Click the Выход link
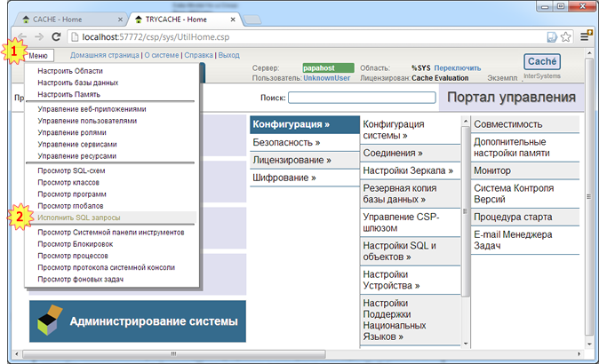The height and width of the screenshot is (364, 599). coord(228,55)
